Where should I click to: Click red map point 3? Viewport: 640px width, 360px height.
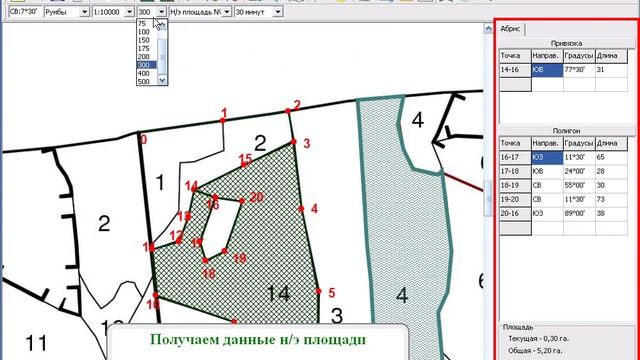point(293,142)
